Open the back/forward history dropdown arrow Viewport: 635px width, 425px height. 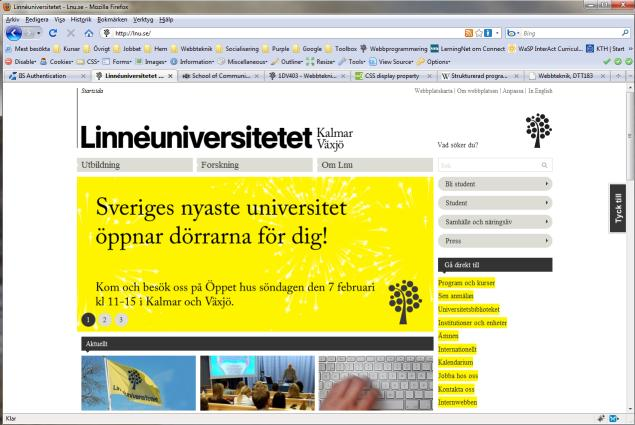pyautogui.click(x=38, y=33)
